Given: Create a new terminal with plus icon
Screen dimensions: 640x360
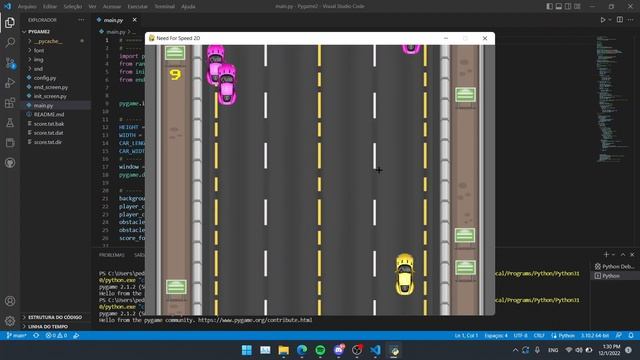Looking at the screenshot, I should pos(606,254).
